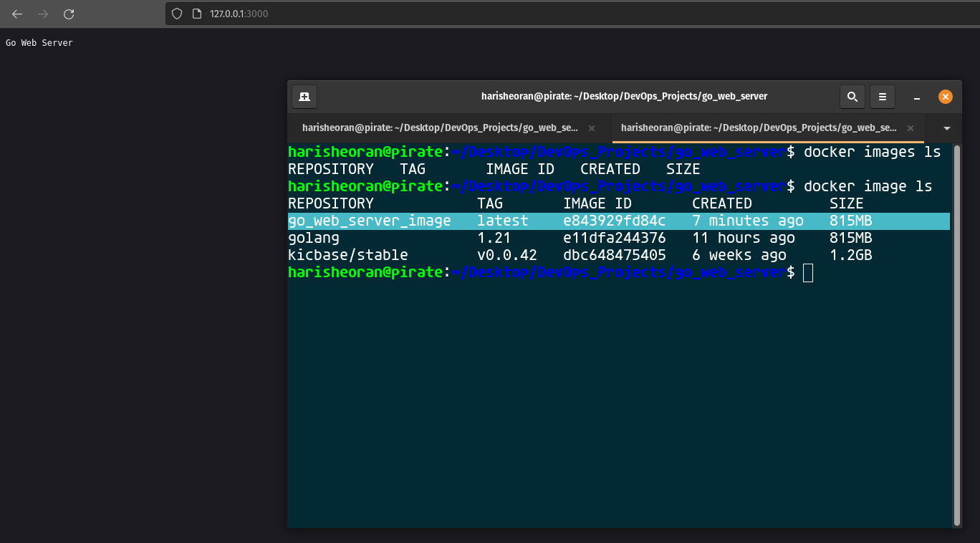
Task: Click the Go Web Server text
Action: [x=39, y=42]
